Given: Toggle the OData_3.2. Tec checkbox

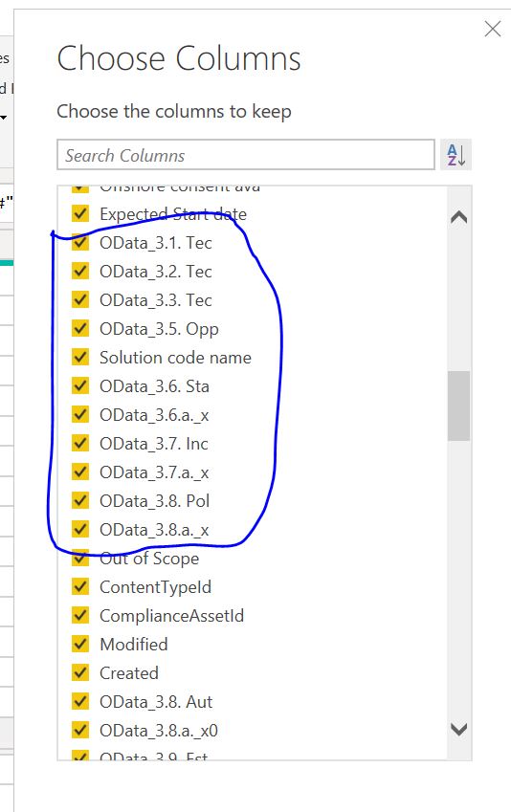Looking at the screenshot, I should click(80, 271).
